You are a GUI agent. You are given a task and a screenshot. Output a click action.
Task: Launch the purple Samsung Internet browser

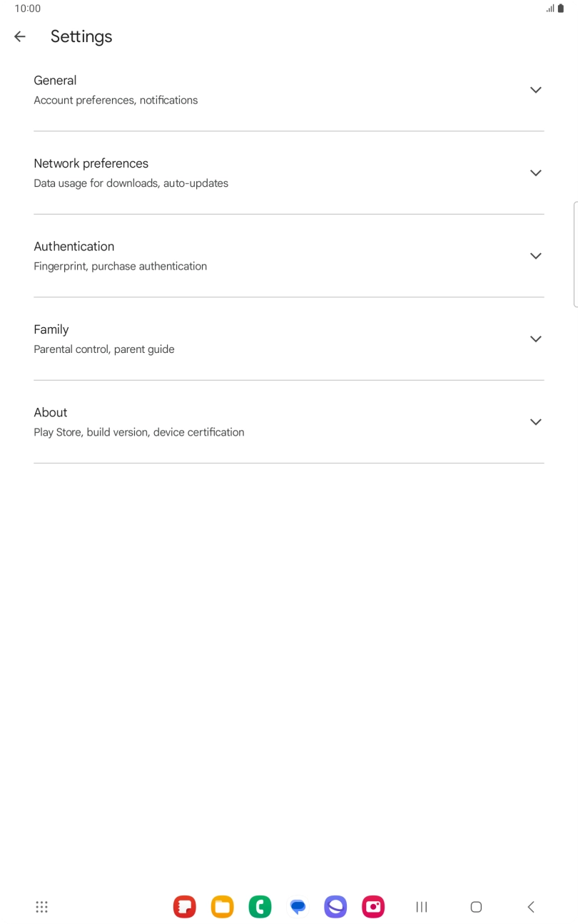click(335, 907)
